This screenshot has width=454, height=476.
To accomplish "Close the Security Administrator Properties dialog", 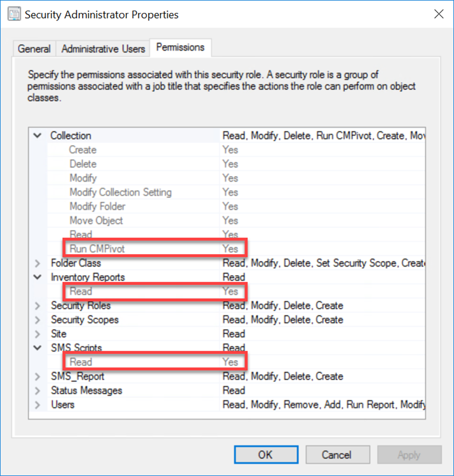I will point(439,14).
